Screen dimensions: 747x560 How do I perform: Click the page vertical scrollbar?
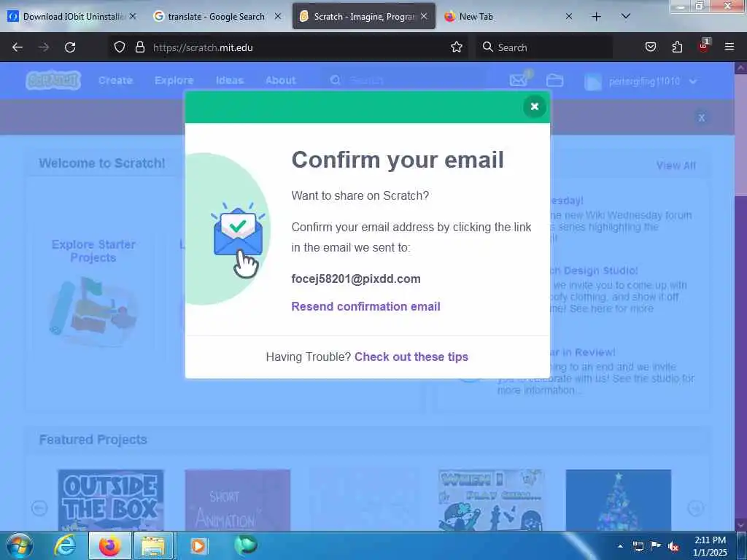[740, 296]
